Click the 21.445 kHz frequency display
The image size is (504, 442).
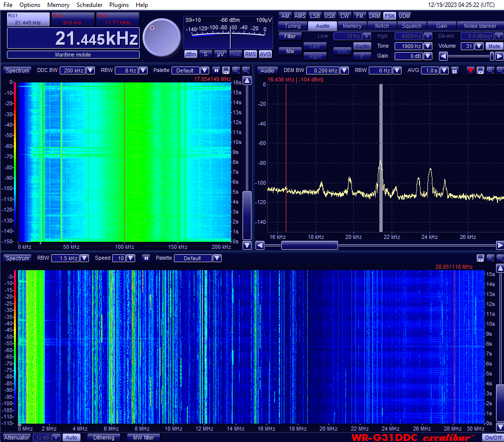pos(73,38)
